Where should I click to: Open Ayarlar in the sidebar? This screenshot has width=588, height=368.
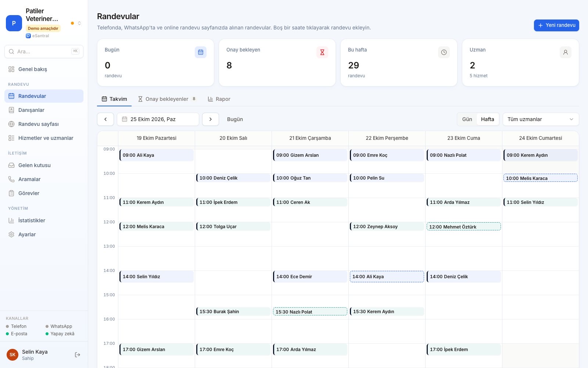(x=44, y=234)
